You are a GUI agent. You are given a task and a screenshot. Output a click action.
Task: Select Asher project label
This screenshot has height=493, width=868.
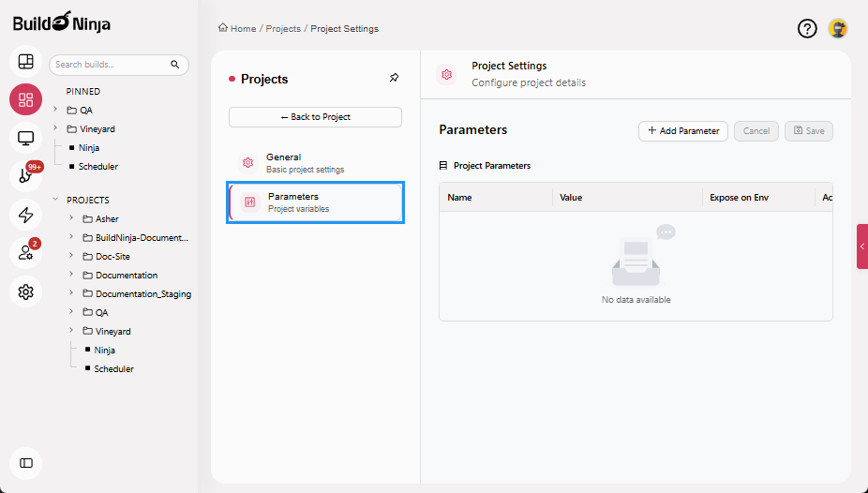tap(107, 219)
